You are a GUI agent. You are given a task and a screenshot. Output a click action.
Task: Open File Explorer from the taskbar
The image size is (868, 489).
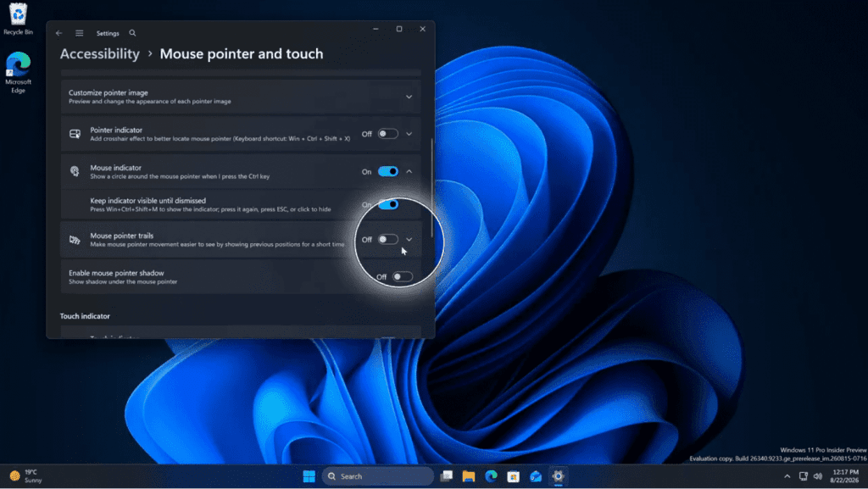(x=468, y=476)
